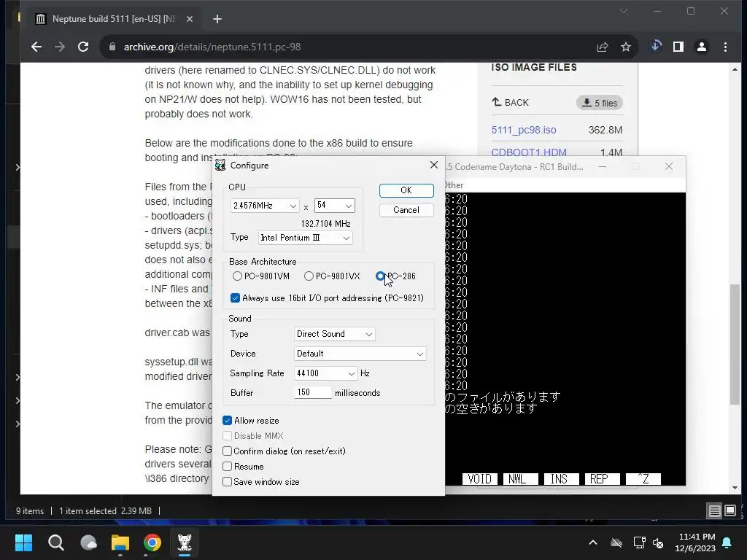Open Chrome tab search chevron
The image size is (747, 560).
[x=624, y=11]
